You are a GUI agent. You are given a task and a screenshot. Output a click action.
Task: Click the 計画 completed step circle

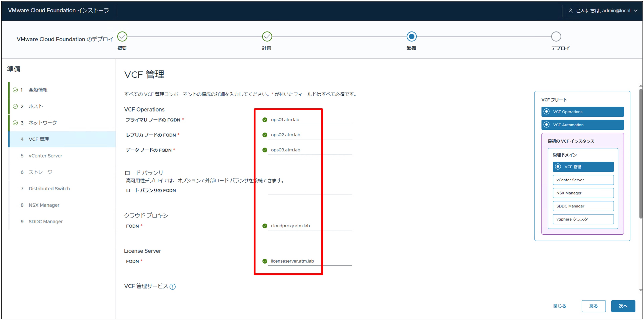[x=267, y=36]
